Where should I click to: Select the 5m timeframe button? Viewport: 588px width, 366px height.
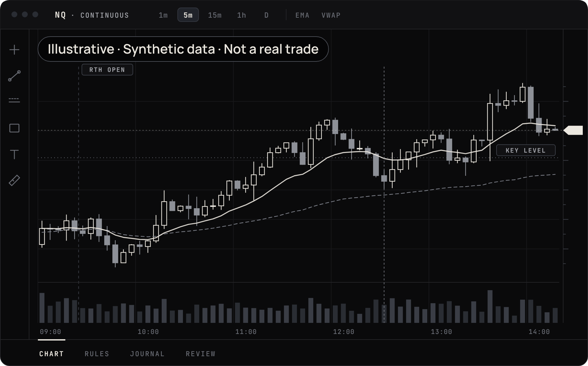coord(188,15)
